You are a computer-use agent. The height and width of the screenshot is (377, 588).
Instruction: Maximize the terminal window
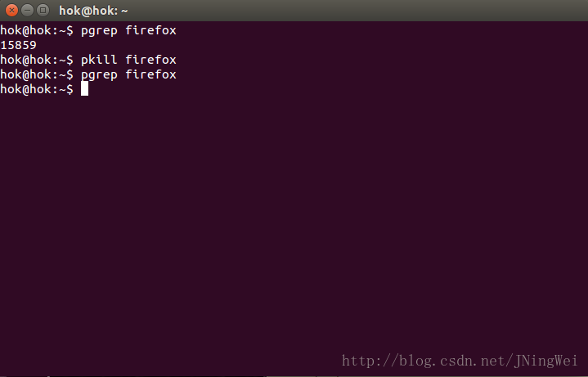(43, 11)
